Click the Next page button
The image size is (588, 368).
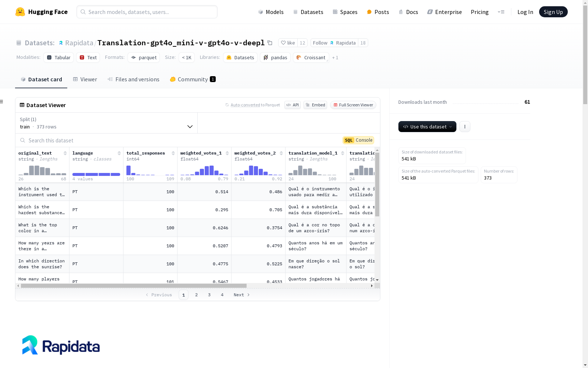pos(241,295)
